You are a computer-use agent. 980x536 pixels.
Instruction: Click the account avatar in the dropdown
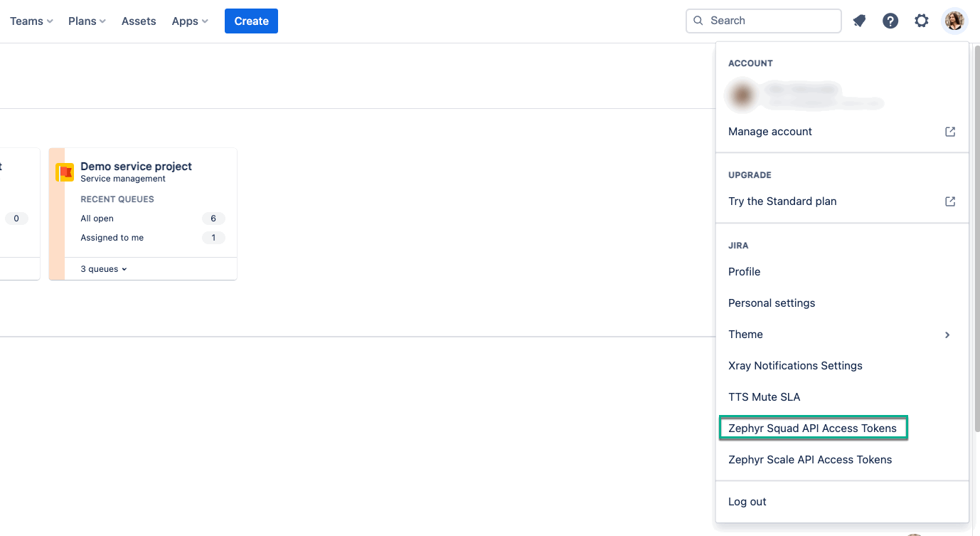[x=742, y=95]
